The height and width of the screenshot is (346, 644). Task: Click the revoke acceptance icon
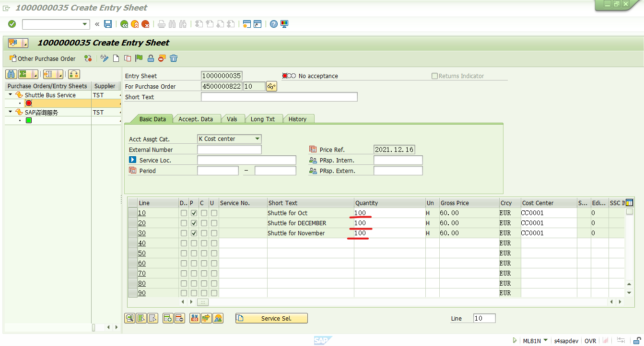162,58
